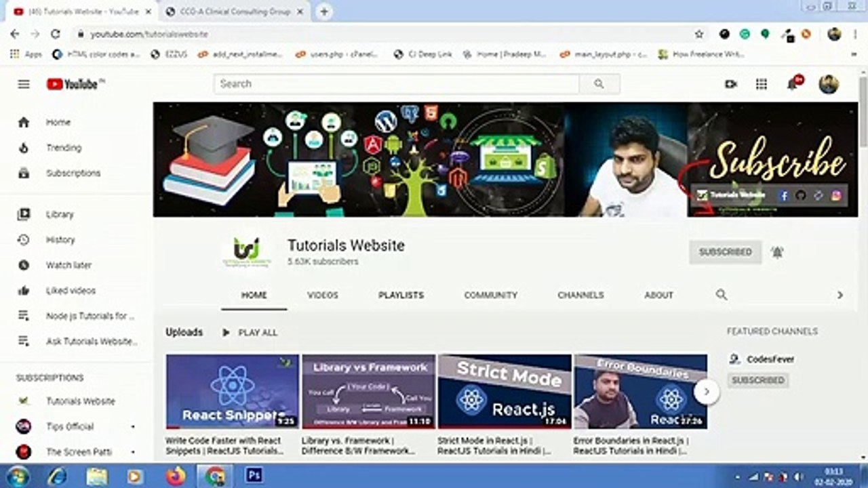This screenshot has width=868, height=488.
Task: Open Photoshop from the taskbar
Action: point(254,476)
